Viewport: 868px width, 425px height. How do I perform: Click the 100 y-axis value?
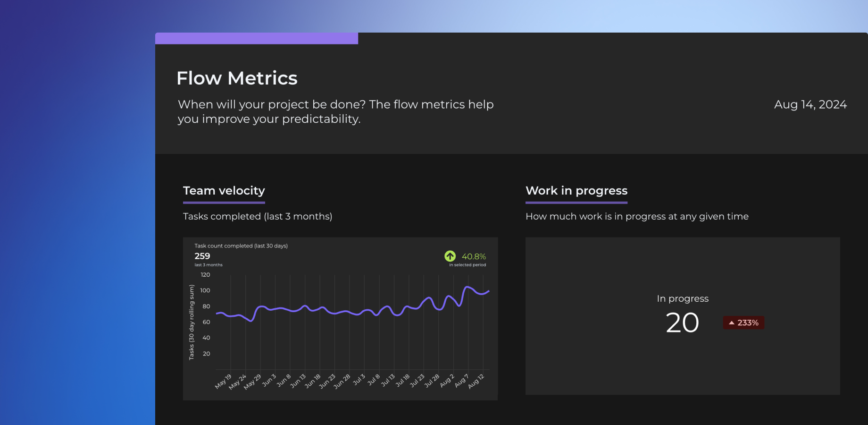point(205,290)
